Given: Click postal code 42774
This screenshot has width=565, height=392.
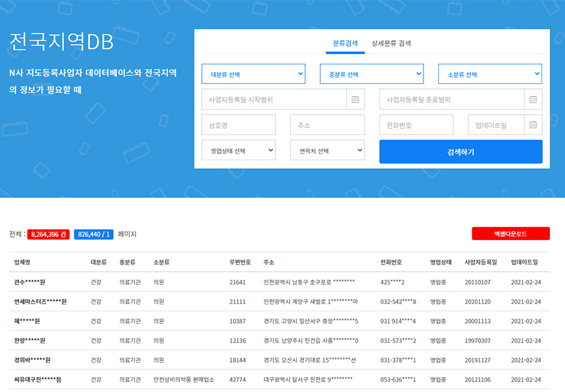Looking at the screenshot, I should pyautogui.click(x=238, y=380).
